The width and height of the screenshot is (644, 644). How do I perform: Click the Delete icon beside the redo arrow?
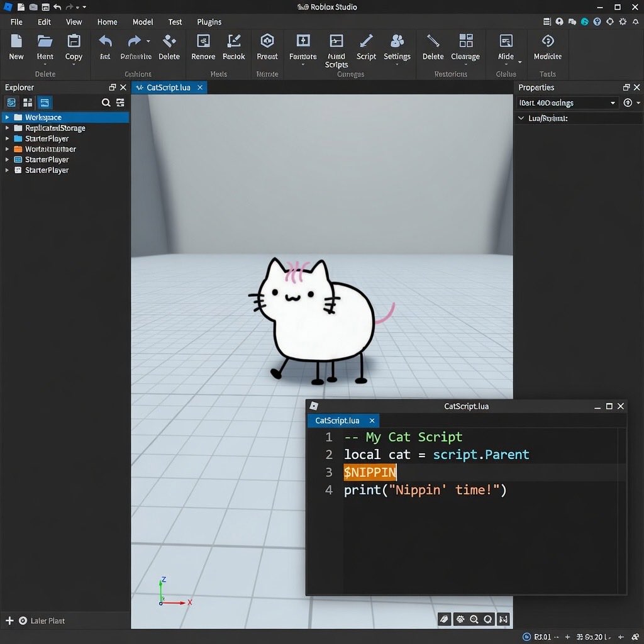pyautogui.click(x=169, y=41)
